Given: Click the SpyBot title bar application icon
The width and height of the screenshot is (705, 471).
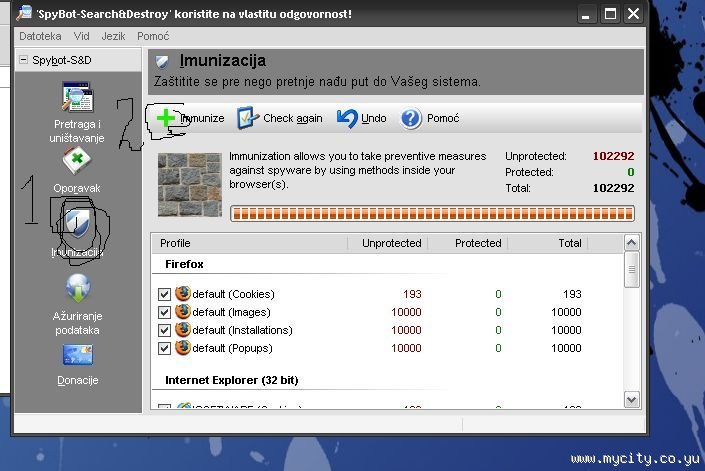Looking at the screenshot, I should click(x=25, y=13).
